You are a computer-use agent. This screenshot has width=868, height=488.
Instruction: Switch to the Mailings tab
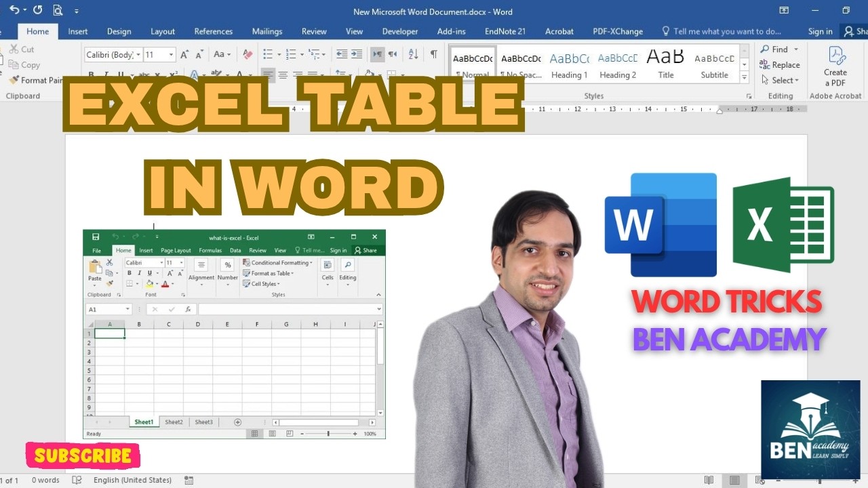(267, 31)
